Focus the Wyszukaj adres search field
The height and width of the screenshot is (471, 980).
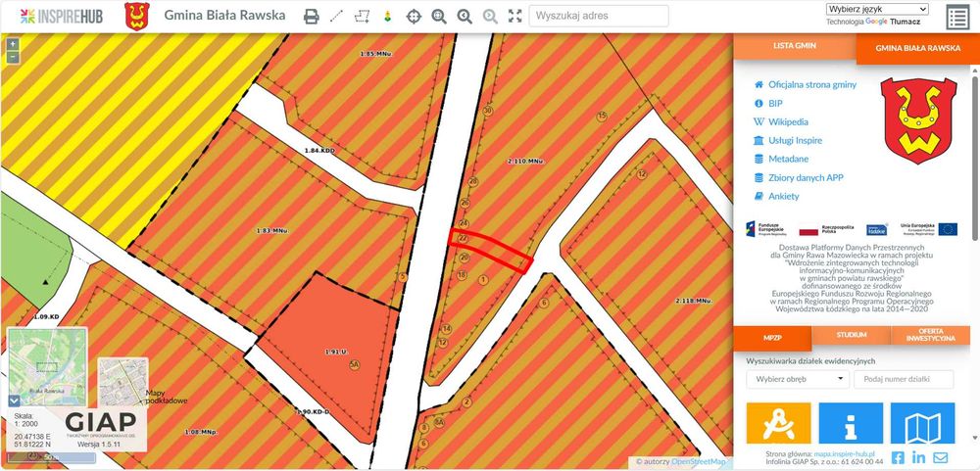click(x=599, y=16)
